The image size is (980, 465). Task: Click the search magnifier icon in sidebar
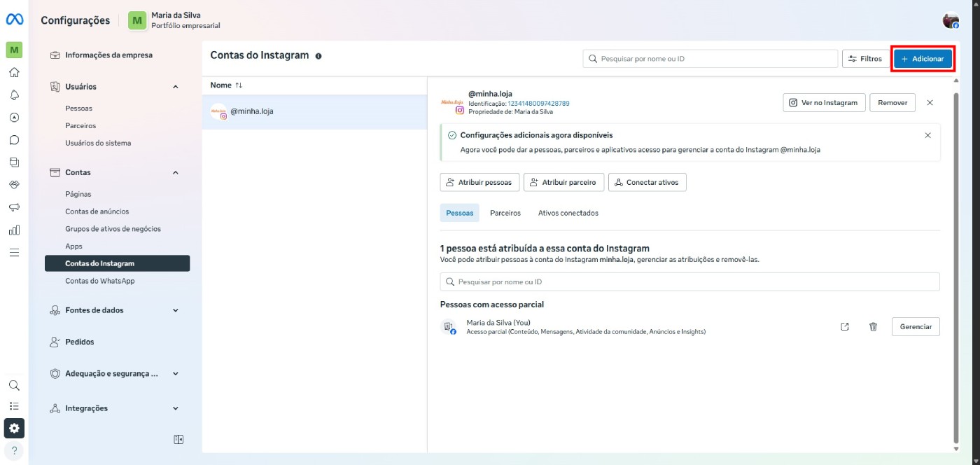pos(14,385)
